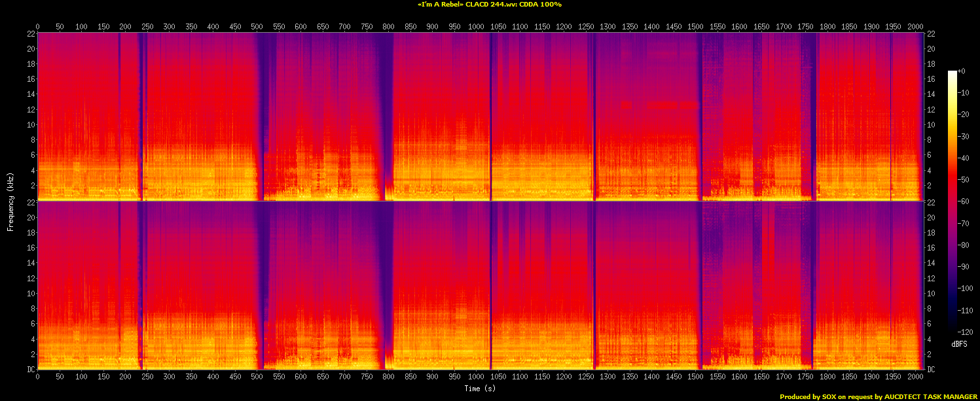Viewport: 980px width, 401px height.
Task: Click the white top of the dBFS color bar
Action: [x=952, y=73]
